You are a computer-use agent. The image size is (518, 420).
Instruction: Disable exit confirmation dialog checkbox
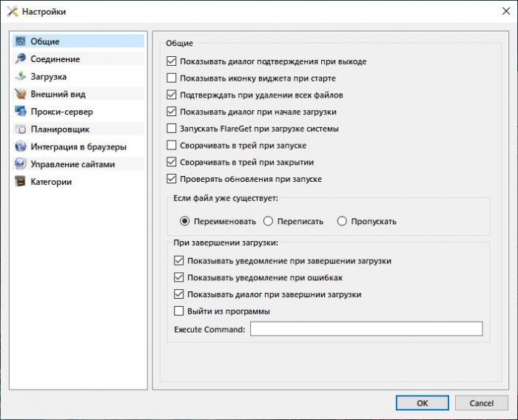(x=172, y=61)
